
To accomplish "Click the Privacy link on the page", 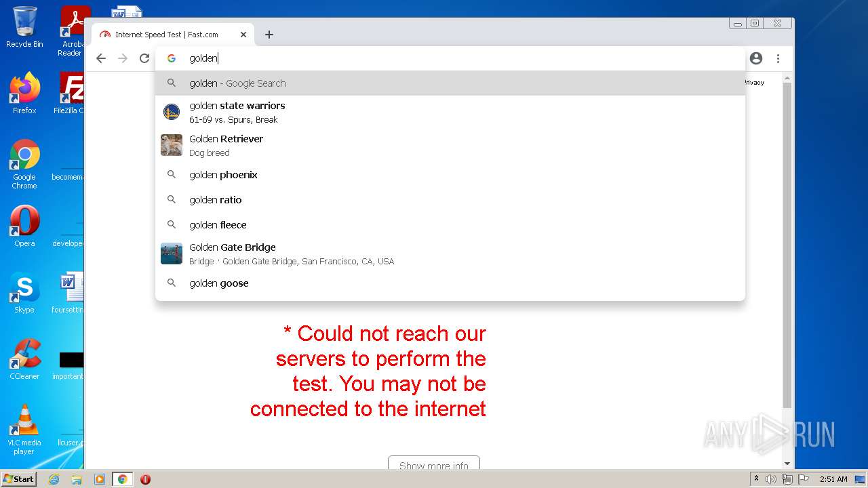I will (x=754, y=83).
